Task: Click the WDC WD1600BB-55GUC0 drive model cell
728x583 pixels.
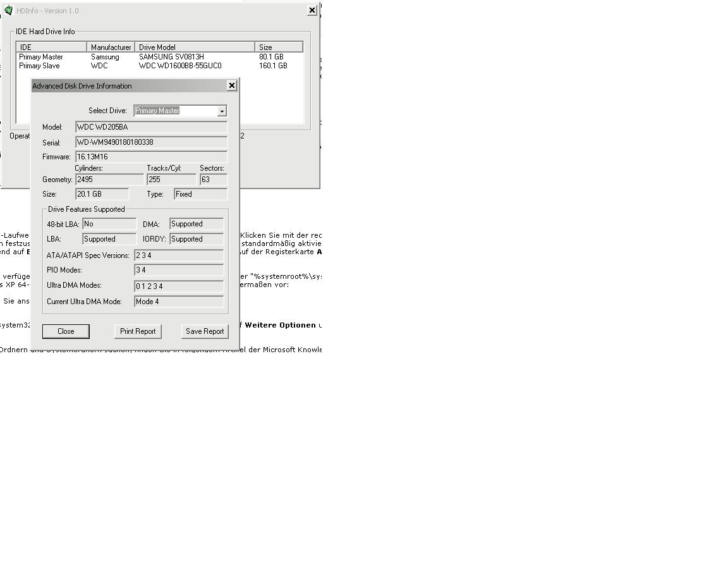Action: click(x=180, y=66)
